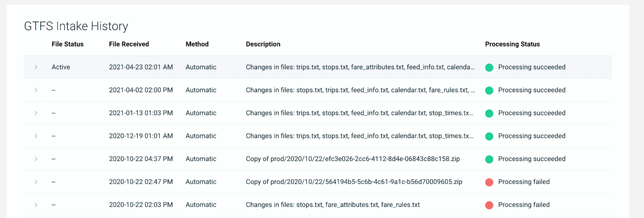Select description with efc3e026 zip file copy
The width and height of the screenshot is (644, 218).
(353, 159)
